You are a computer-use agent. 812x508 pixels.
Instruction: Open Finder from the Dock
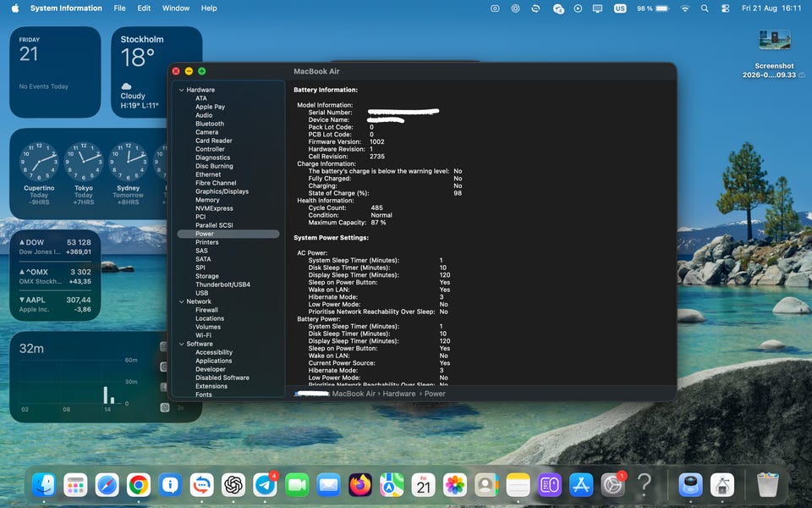pyautogui.click(x=44, y=485)
